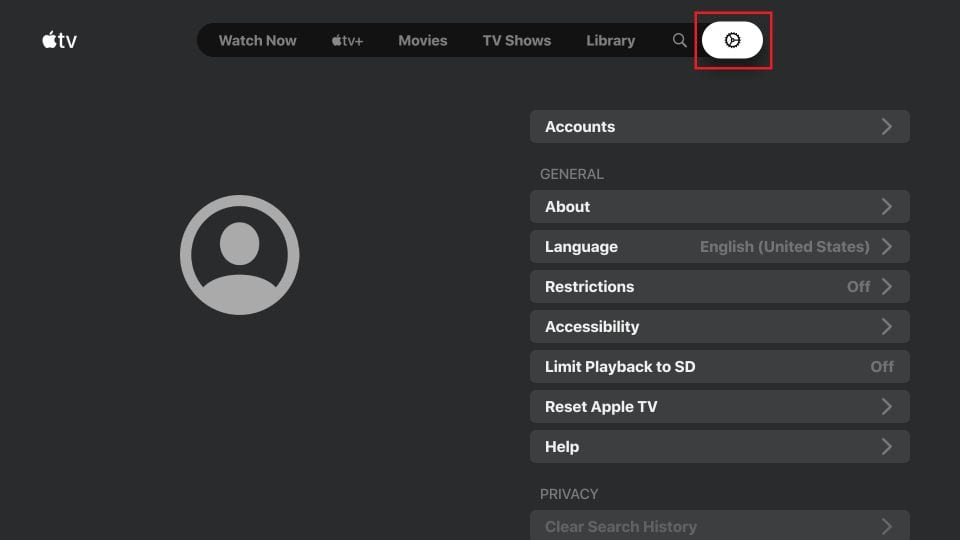The image size is (960, 540).
Task: Expand the Reset Apple TV chevron
Action: [887, 407]
